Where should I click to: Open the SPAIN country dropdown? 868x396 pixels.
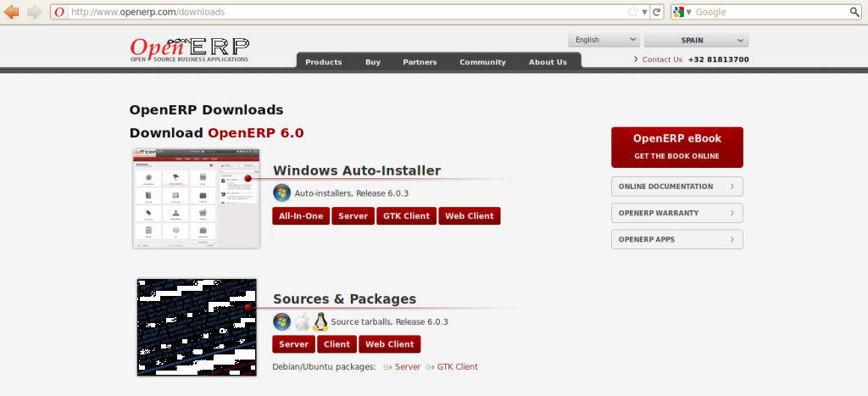pos(696,40)
